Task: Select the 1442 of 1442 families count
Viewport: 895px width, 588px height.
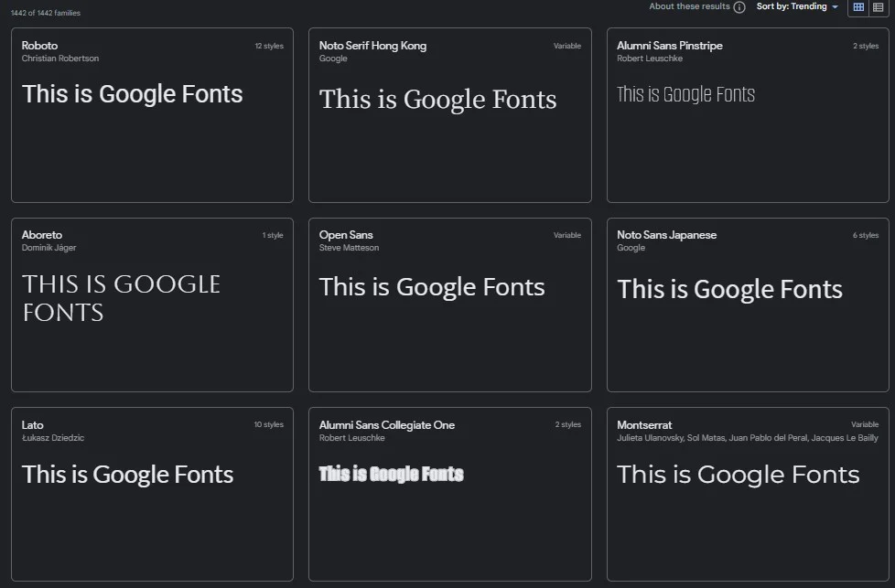Action: tap(46, 13)
